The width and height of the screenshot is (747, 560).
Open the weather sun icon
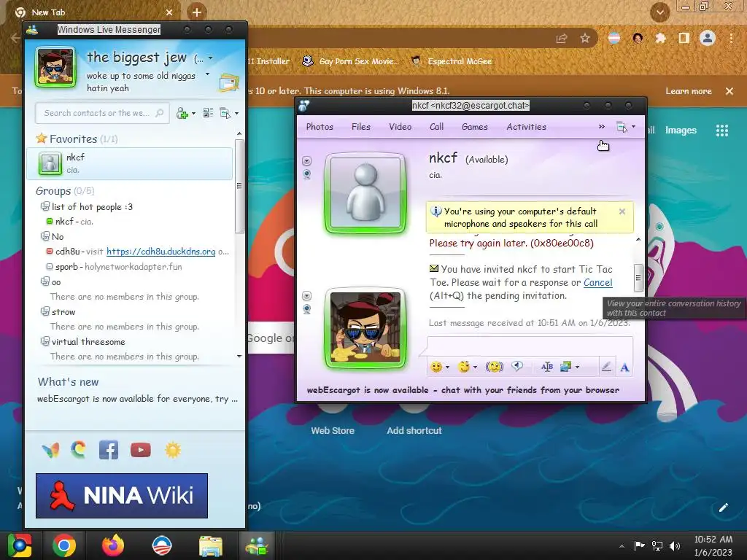(x=173, y=450)
